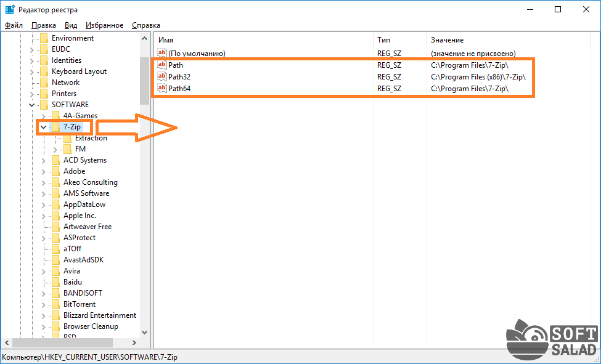Expand the 4A-Games key

(43, 116)
